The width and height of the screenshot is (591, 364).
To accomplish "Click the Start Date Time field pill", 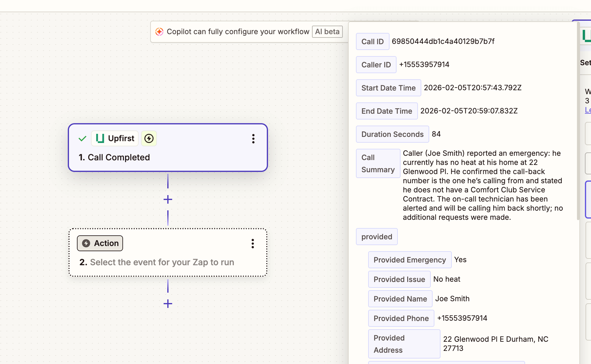I will pyautogui.click(x=388, y=87).
